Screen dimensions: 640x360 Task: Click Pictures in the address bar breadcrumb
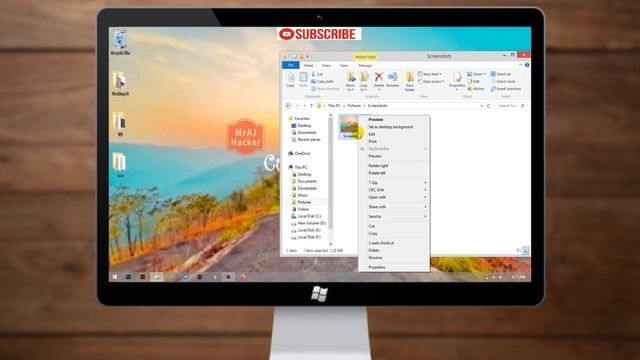(354, 106)
